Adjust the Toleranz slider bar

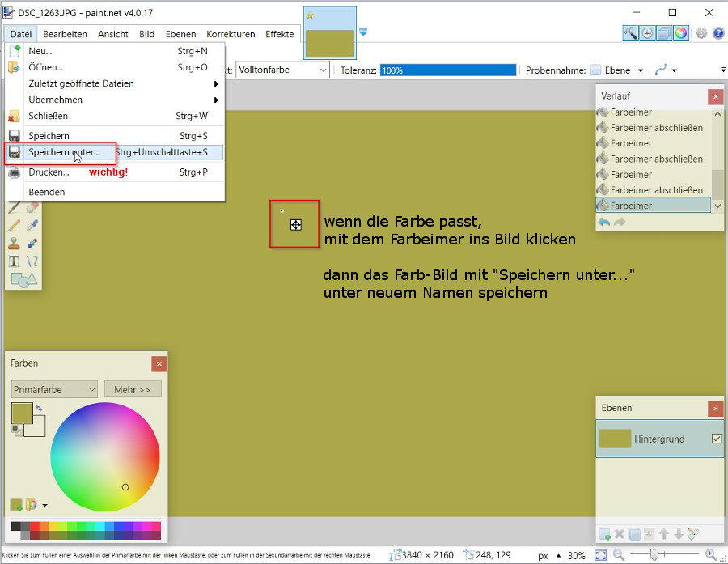(448, 70)
